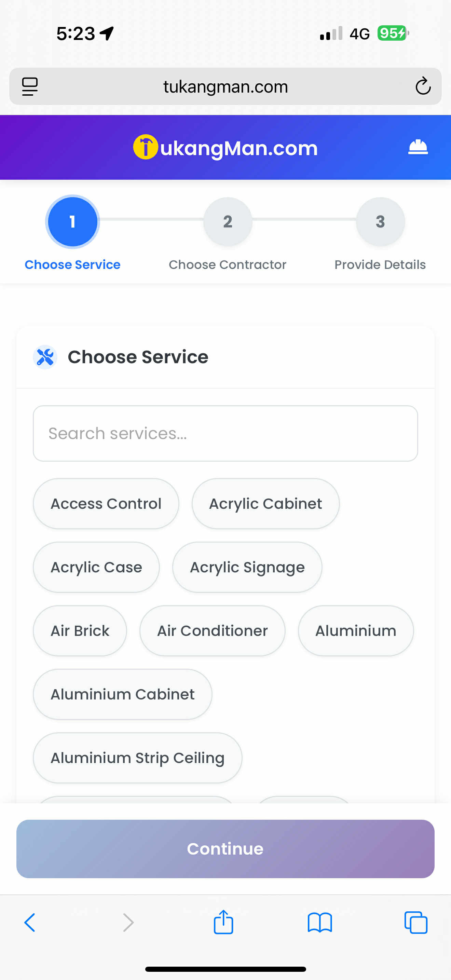This screenshot has width=451, height=980.
Task: Select the Acrylic Signage chip
Action: 247,567
